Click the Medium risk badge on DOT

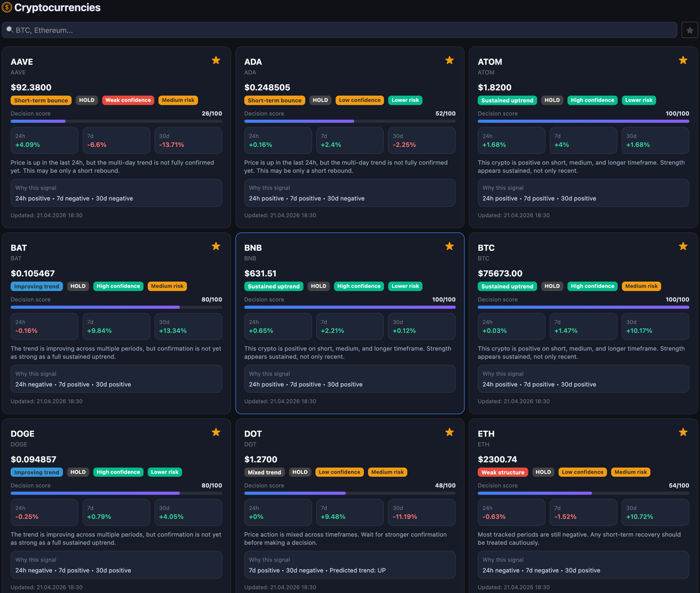(x=387, y=472)
